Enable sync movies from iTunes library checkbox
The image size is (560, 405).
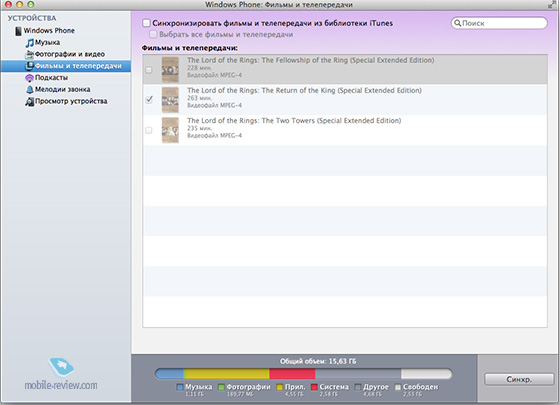pos(146,23)
